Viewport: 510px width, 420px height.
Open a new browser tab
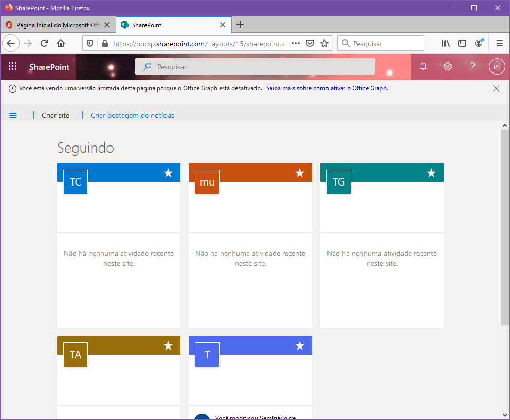pyautogui.click(x=240, y=25)
